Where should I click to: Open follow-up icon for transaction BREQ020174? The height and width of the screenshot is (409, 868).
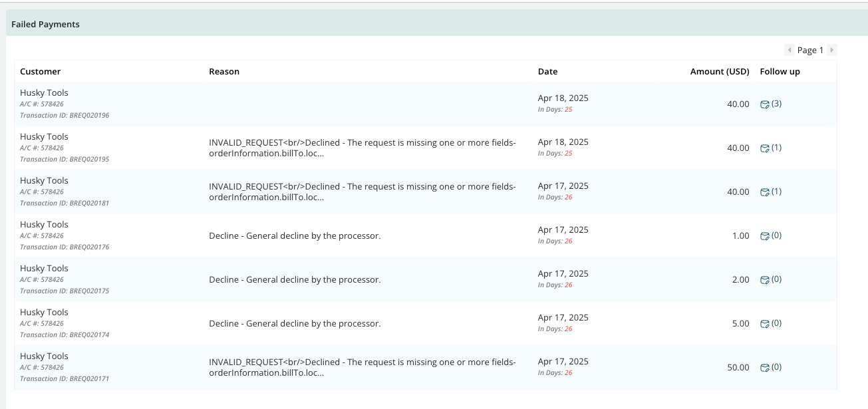[765, 324]
